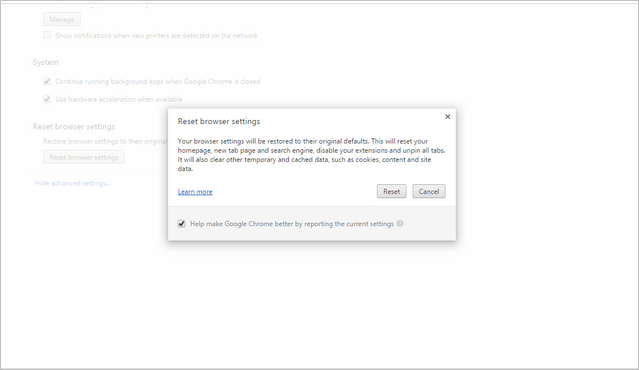Click Cancel in the reset dialog

pos(429,192)
